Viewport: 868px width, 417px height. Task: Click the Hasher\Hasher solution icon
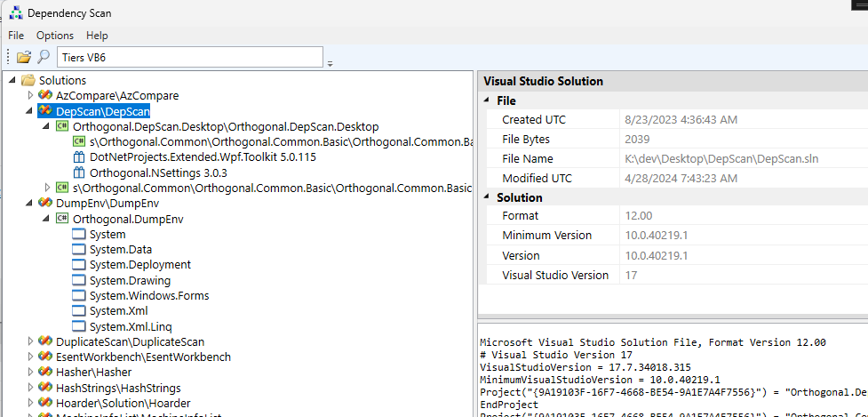tap(45, 373)
